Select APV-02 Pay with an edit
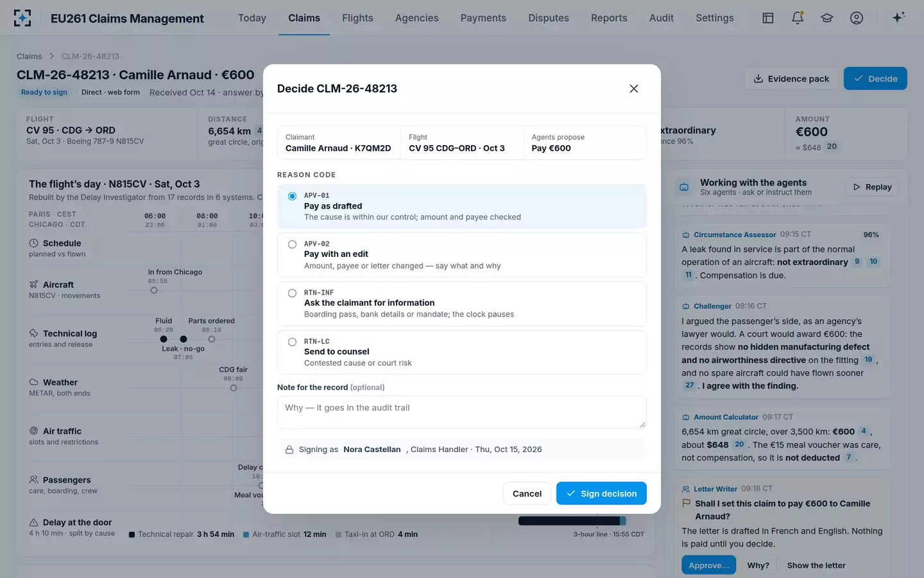The height and width of the screenshot is (578, 924). coord(462,255)
